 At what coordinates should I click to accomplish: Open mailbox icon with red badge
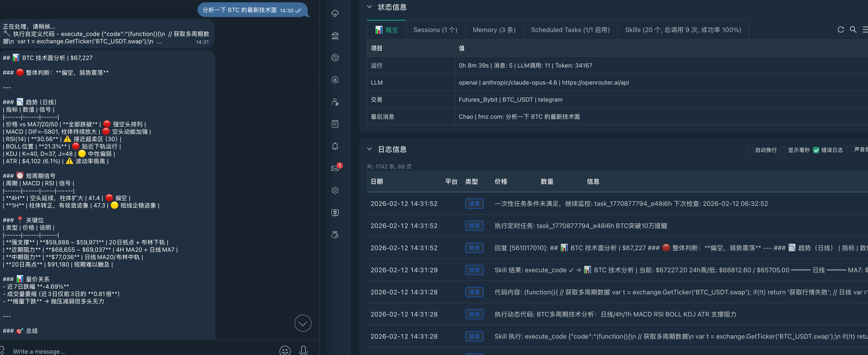(x=335, y=168)
